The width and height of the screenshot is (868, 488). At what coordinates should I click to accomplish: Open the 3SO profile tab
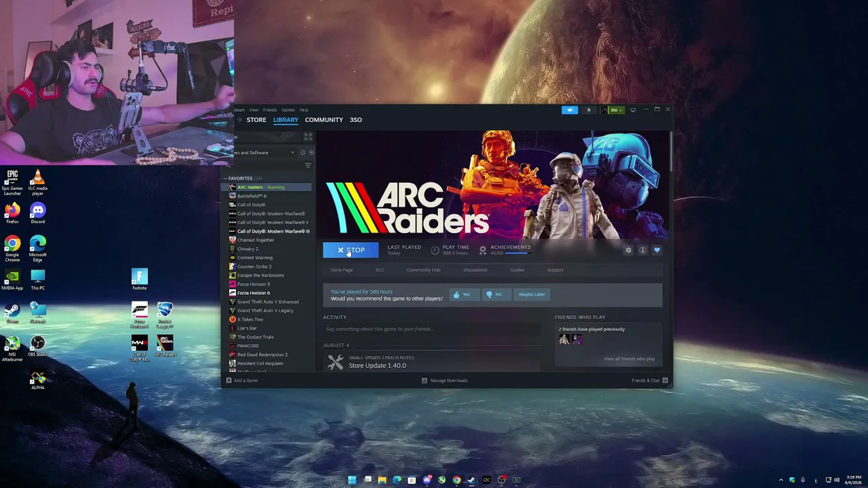(356, 120)
